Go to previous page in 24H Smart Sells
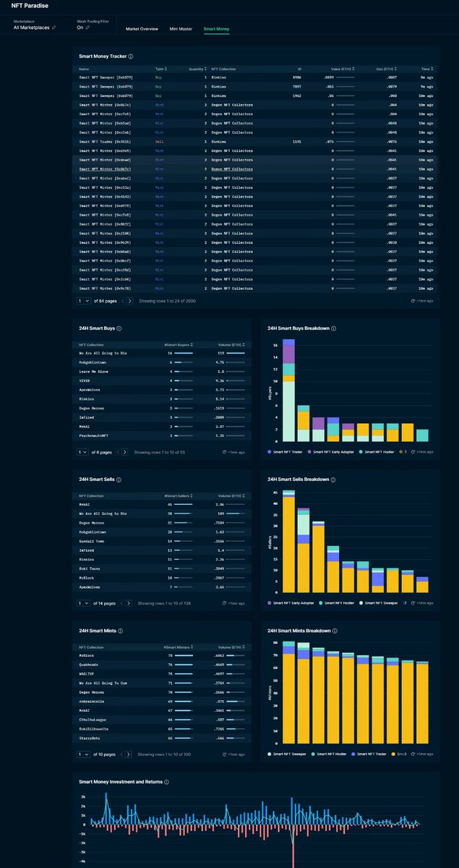459x868 pixels. pos(120,603)
